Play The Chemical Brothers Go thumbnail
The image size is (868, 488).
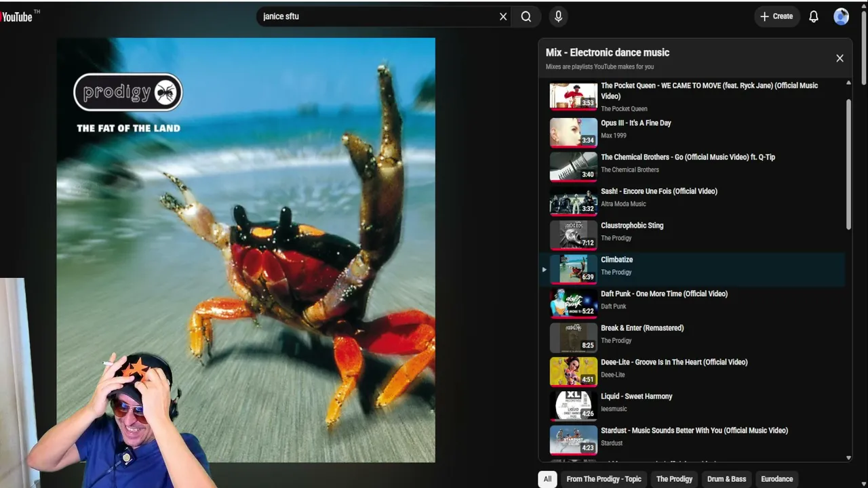pyautogui.click(x=574, y=166)
